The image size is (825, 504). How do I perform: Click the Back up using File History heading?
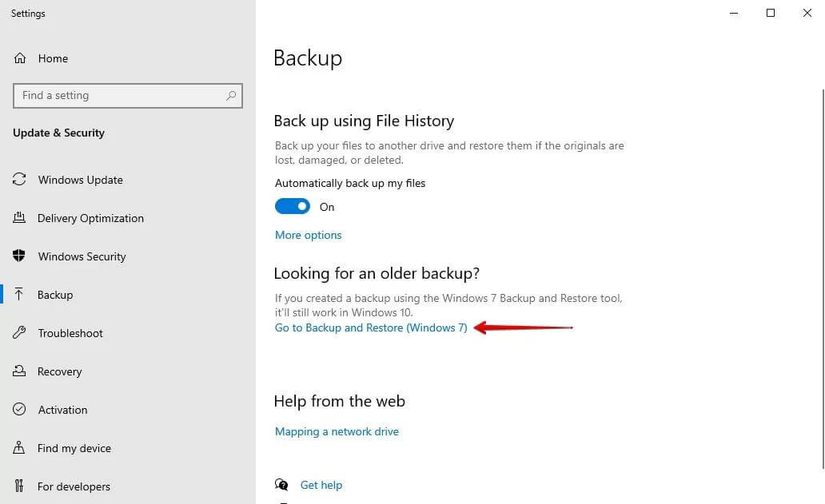coord(364,121)
